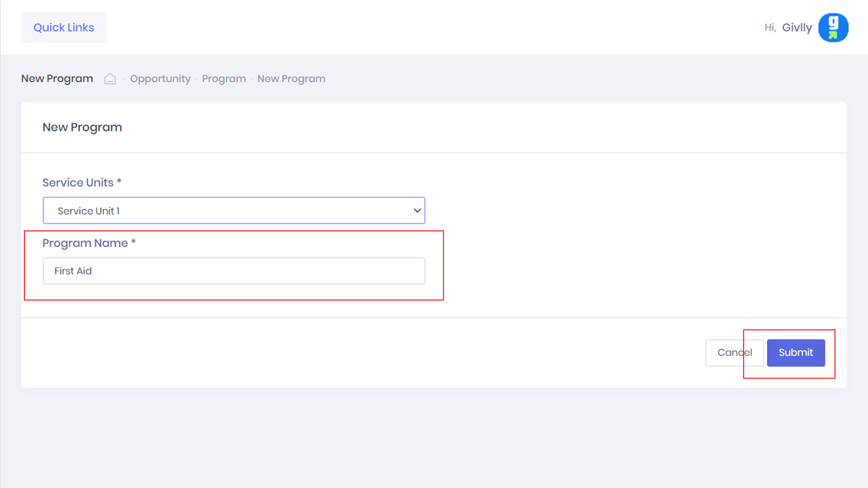868x488 pixels.
Task: Go home via breadcrumb house icon
Action: point(110,79)
